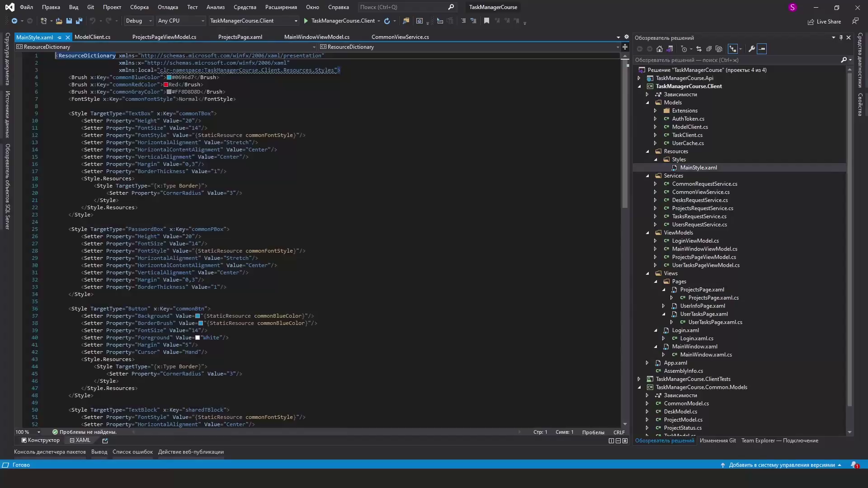Click the editor tab settings gear icon
868x488 pixels.
627,37
